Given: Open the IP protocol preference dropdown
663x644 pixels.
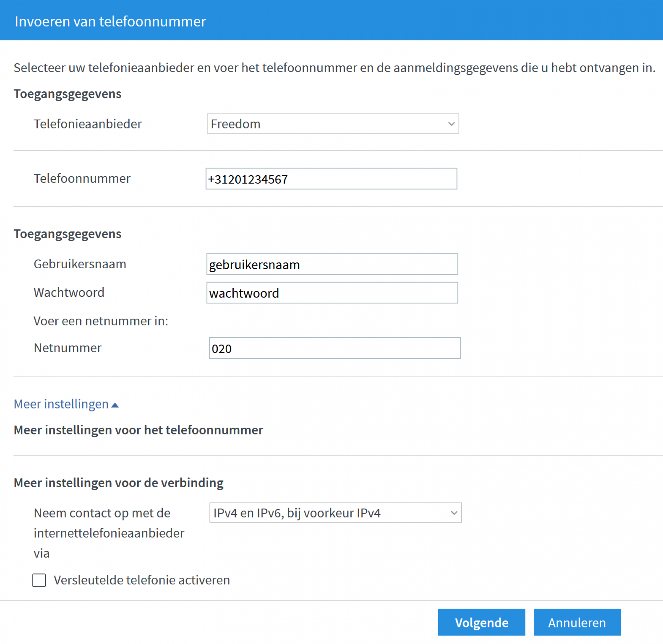Looking at the screenshot, I should [335, 513].
